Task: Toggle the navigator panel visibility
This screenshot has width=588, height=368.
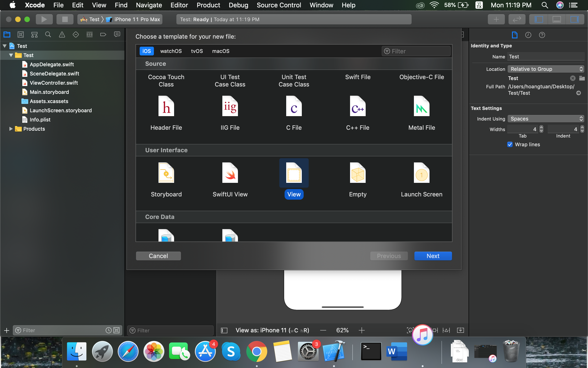Action: (539, 19)
